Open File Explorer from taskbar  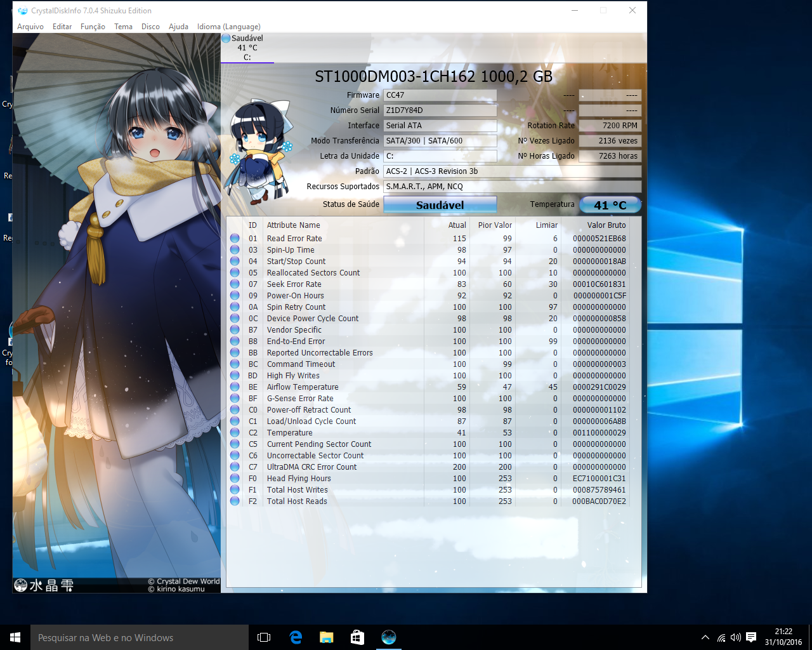pyautogui.click(x=327, y=637)
